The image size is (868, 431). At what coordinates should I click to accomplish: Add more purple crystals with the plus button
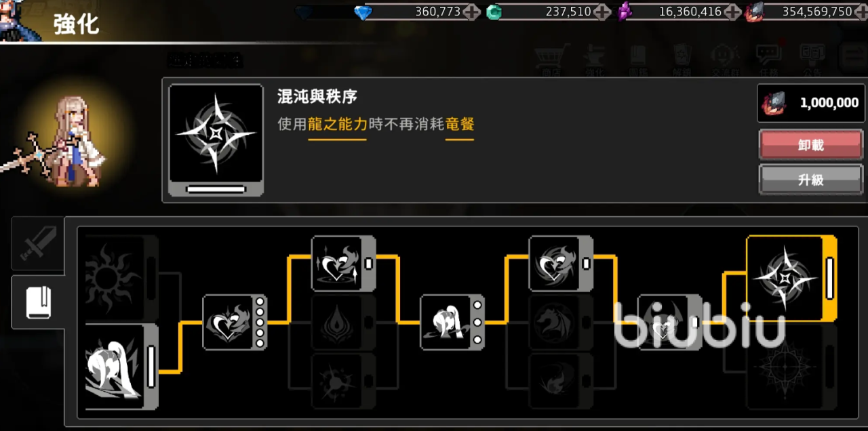click(732, 12)
